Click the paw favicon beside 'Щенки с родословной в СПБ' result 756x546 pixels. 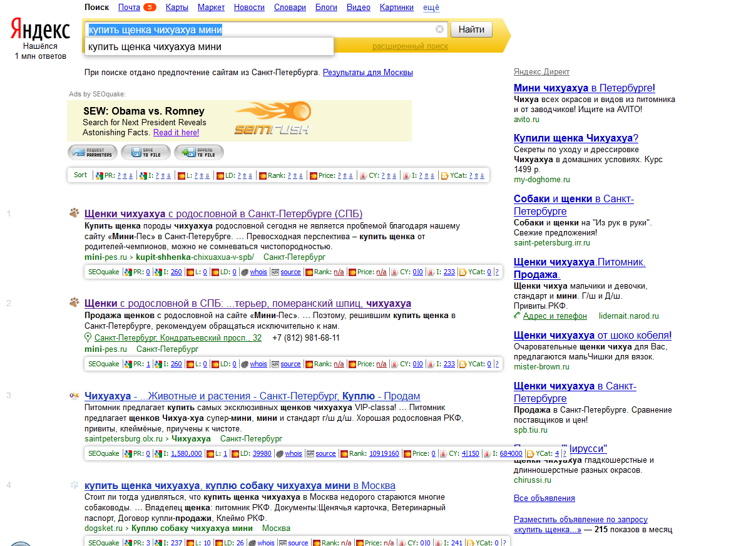click(x=74, y=302)
